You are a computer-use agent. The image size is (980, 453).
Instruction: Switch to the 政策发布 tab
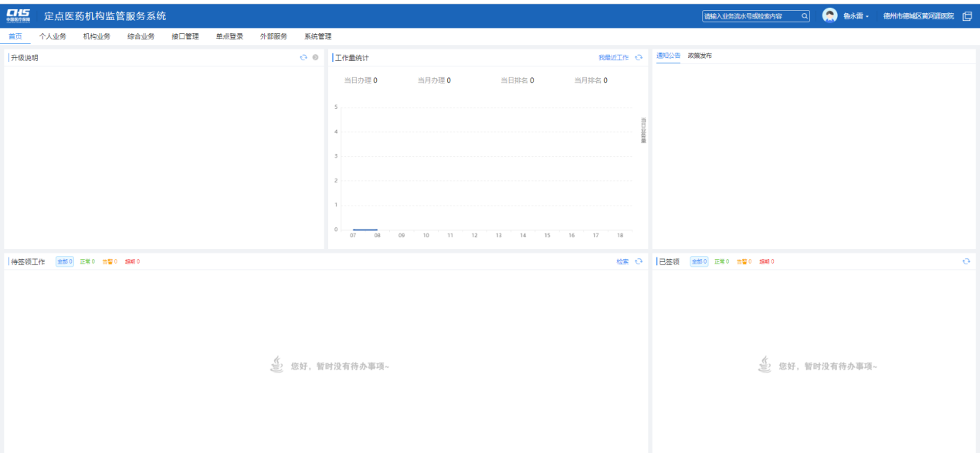tap(700, 56)
